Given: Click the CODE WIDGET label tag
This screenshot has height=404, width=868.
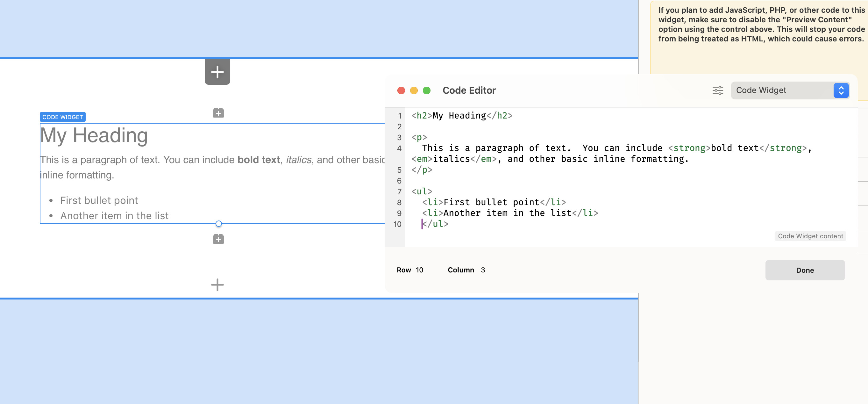Looking at the screenshot, I should pyautogui.click(x=63, y=117).
